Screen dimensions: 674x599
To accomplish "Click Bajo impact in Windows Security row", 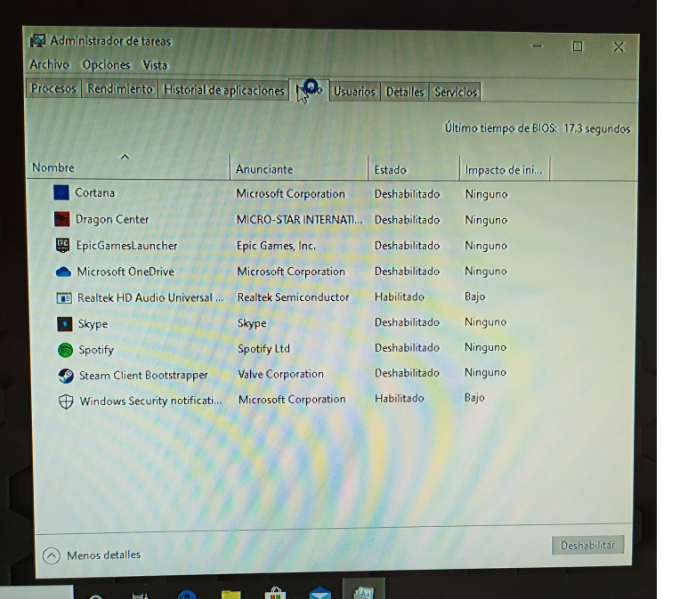I will point(474,398).
